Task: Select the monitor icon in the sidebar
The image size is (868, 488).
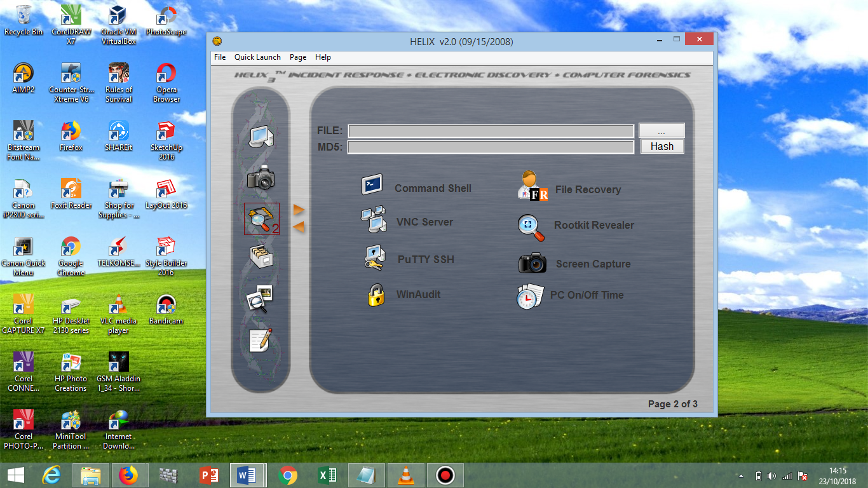Action: tap(261, 138)
